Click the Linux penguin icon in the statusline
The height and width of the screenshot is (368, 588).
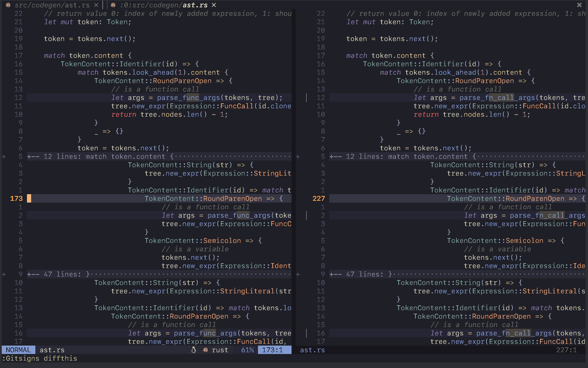point(194,350)
